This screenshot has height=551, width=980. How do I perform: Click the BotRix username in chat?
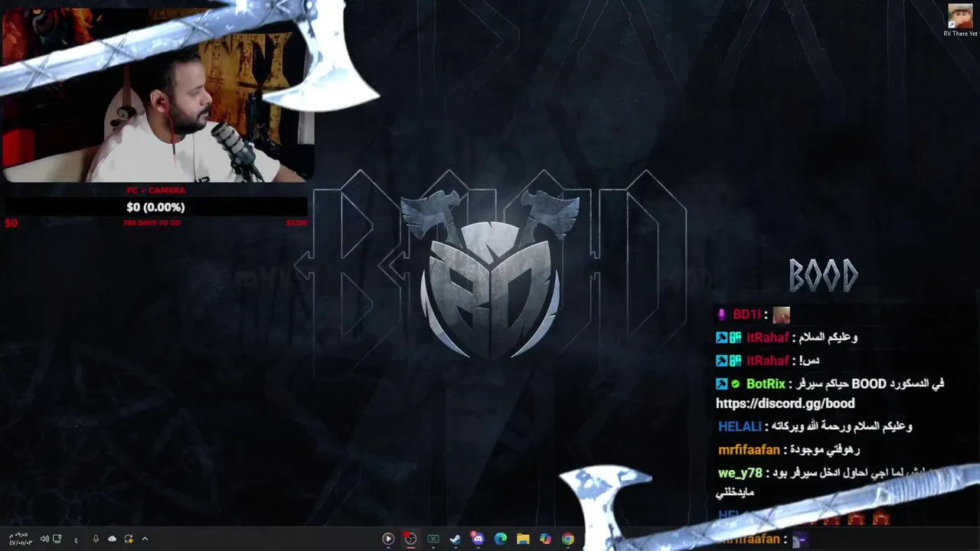click(766, 384)
